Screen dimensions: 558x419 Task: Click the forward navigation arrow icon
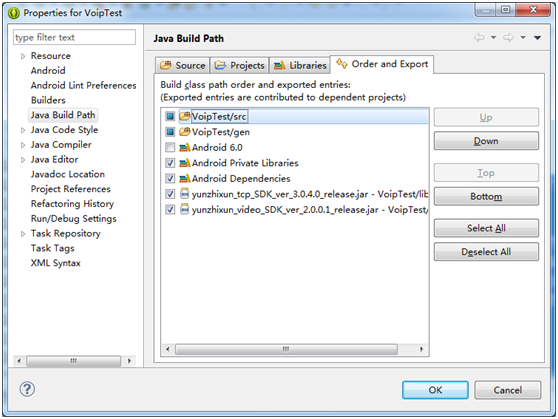[508, 37]
